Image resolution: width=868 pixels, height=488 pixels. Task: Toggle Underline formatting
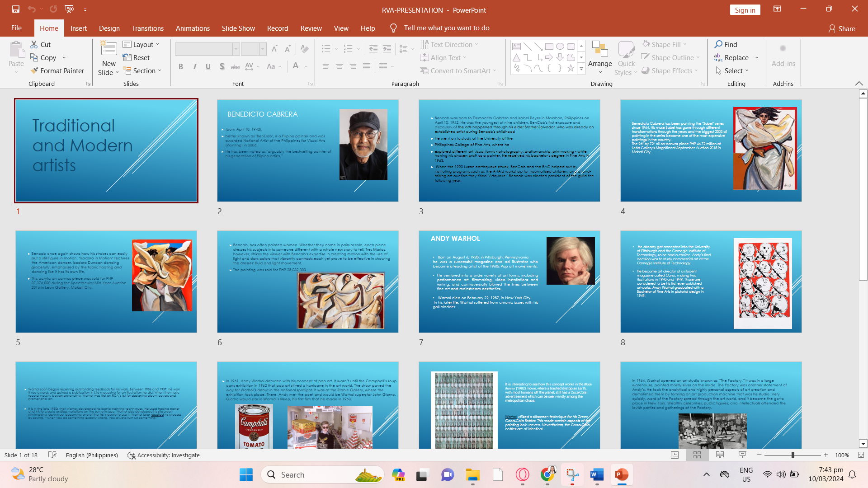pyautogui.click(x=208, y=66)
